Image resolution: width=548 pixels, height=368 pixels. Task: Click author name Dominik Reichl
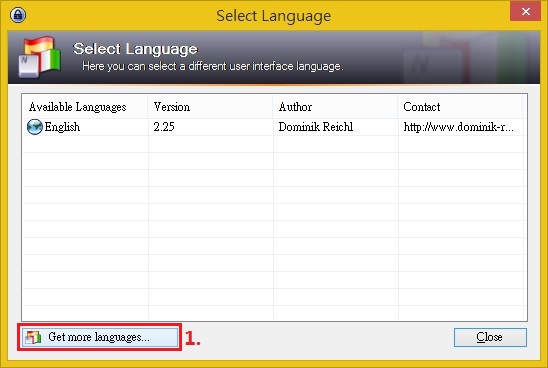[x=316, y=127]
